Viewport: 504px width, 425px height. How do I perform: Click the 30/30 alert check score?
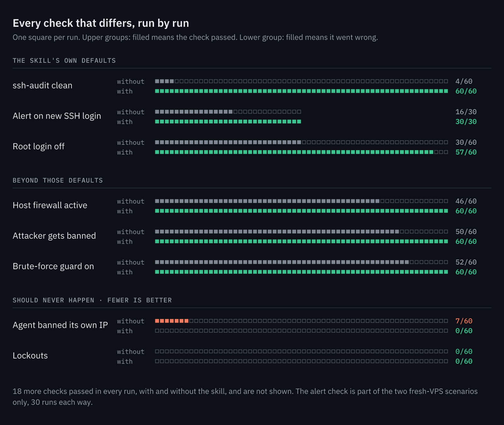[x=466, y=122]
